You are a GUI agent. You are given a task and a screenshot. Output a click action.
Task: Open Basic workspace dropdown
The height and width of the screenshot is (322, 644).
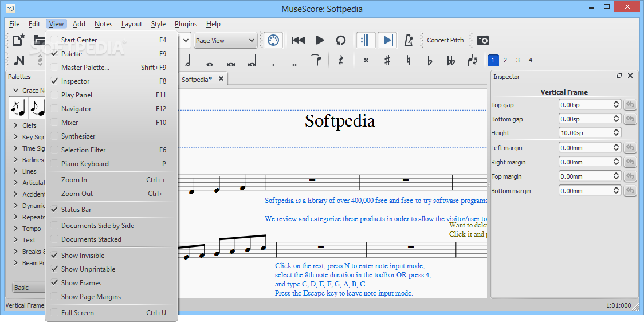(29, 288)
